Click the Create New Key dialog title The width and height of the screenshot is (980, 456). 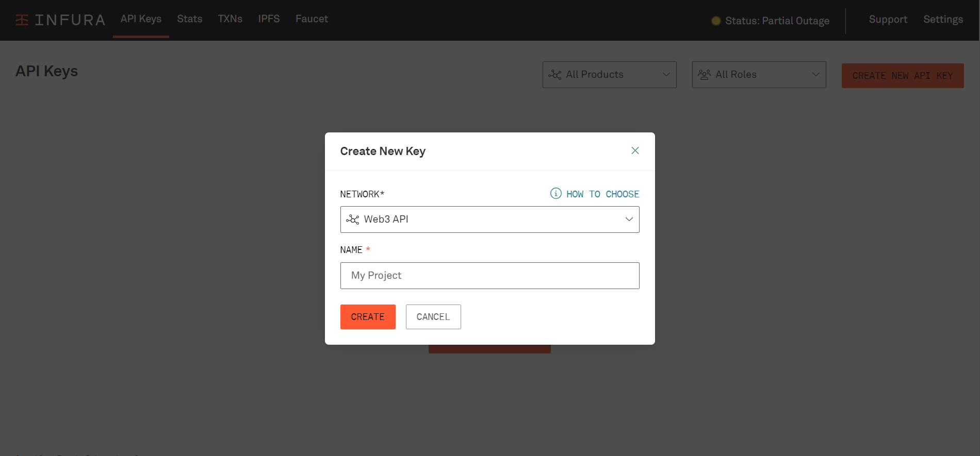pyautogui.click(x=383, y=151)
